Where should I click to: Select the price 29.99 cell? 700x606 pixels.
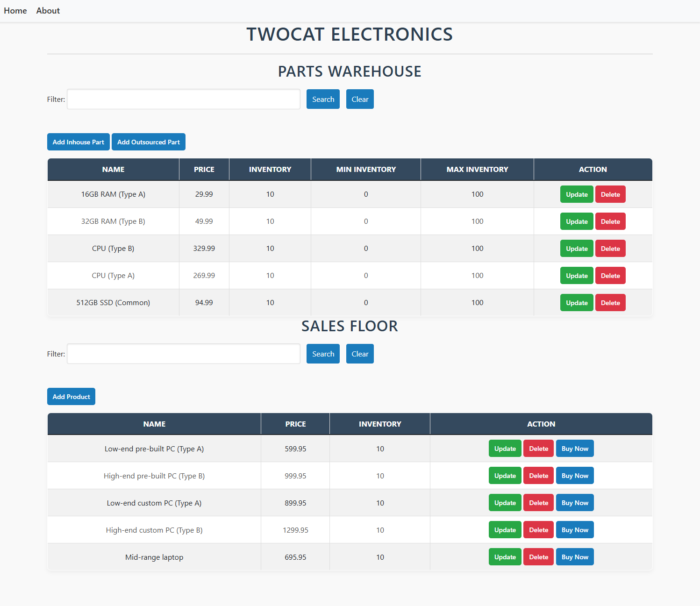click(204, 194)
